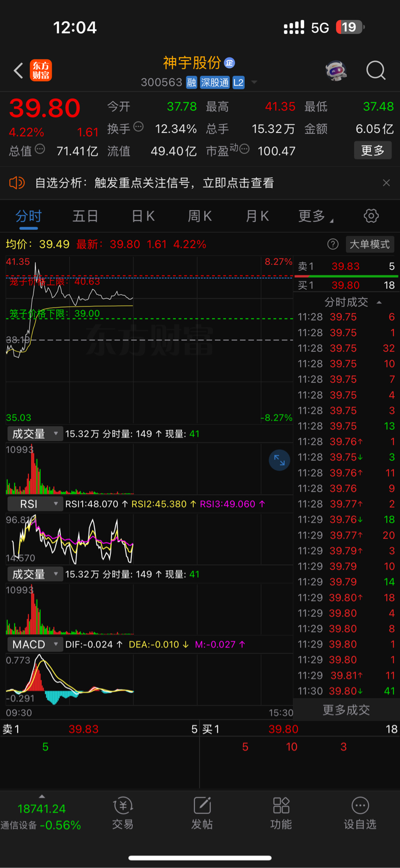The width and height of the screenshot is (400, 868).
Task: Tap the DIF:-0.024 reading
Action: [94, 645]
